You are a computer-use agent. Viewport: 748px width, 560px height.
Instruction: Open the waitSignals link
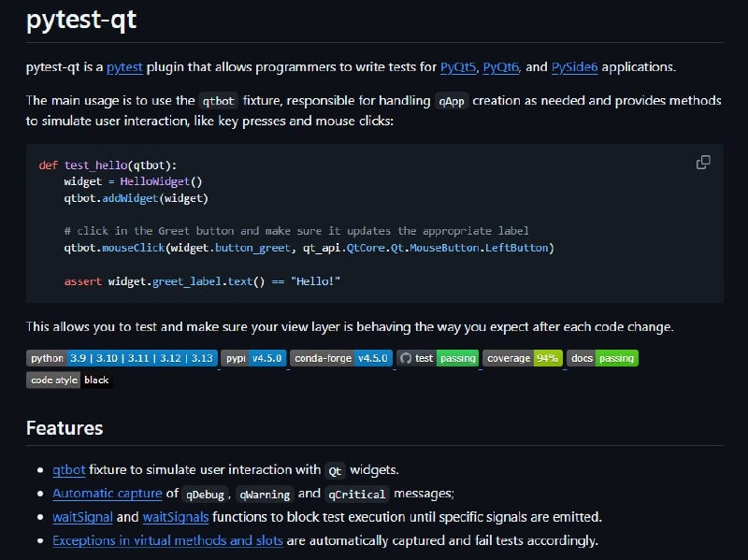pos(176,517)
